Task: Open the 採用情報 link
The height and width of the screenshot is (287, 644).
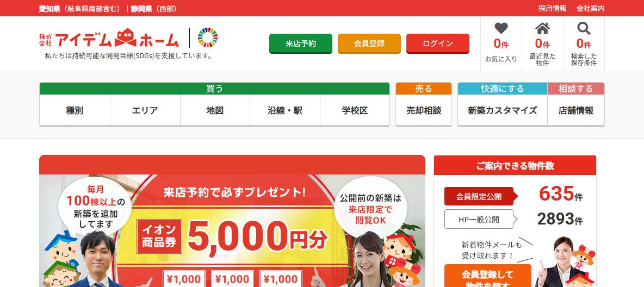Action: 553,8
